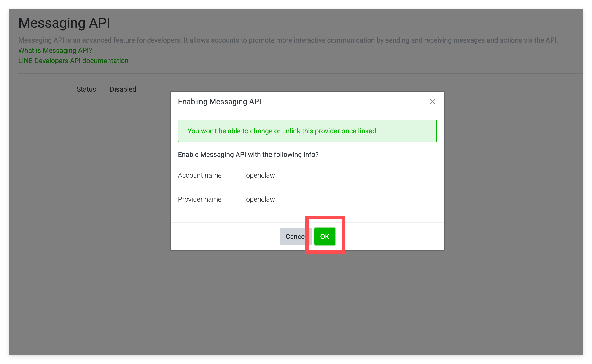Open LINE Developers API documentation link

pyautogui.click(x=73, y=61)
